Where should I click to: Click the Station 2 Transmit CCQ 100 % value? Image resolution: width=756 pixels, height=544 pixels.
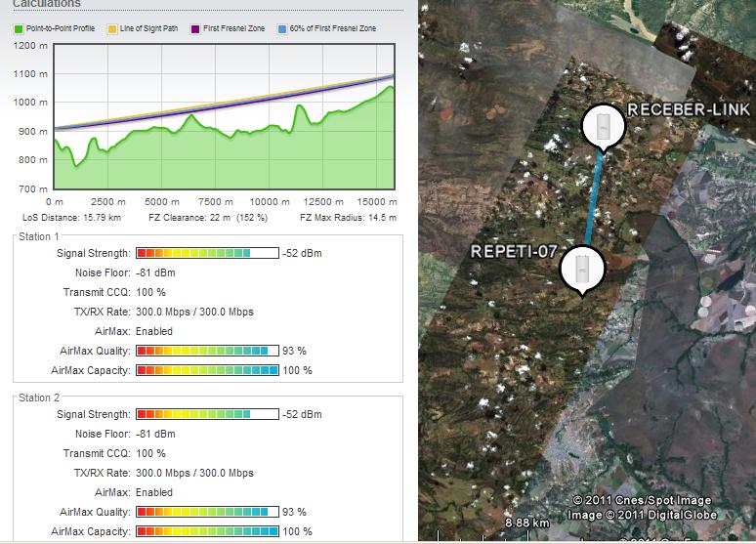coord(151,453)
